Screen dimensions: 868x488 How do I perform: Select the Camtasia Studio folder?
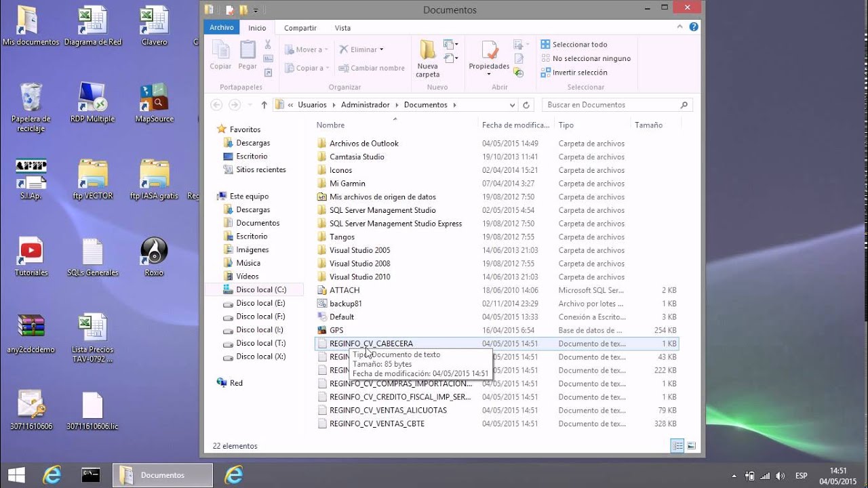[x=357, y=157]
